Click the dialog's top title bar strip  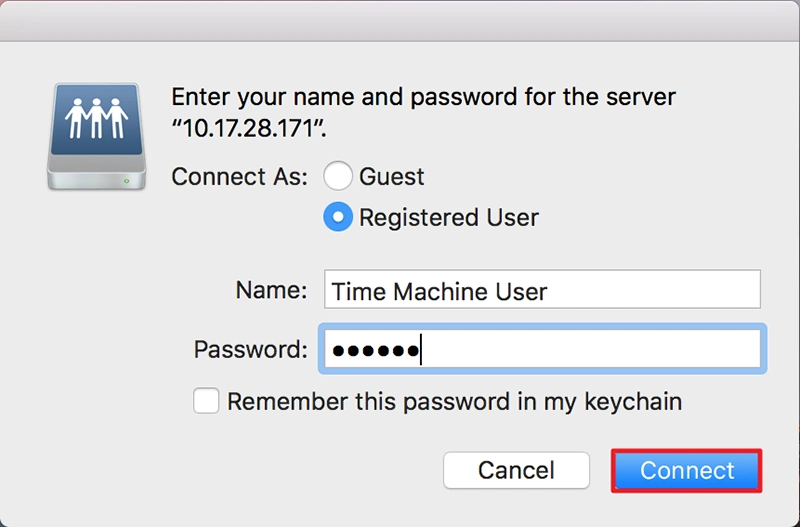tap(400, 20)
